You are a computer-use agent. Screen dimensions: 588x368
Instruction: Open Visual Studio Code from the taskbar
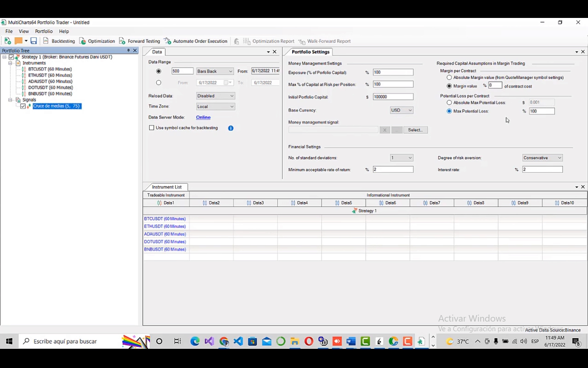(238, 341)
